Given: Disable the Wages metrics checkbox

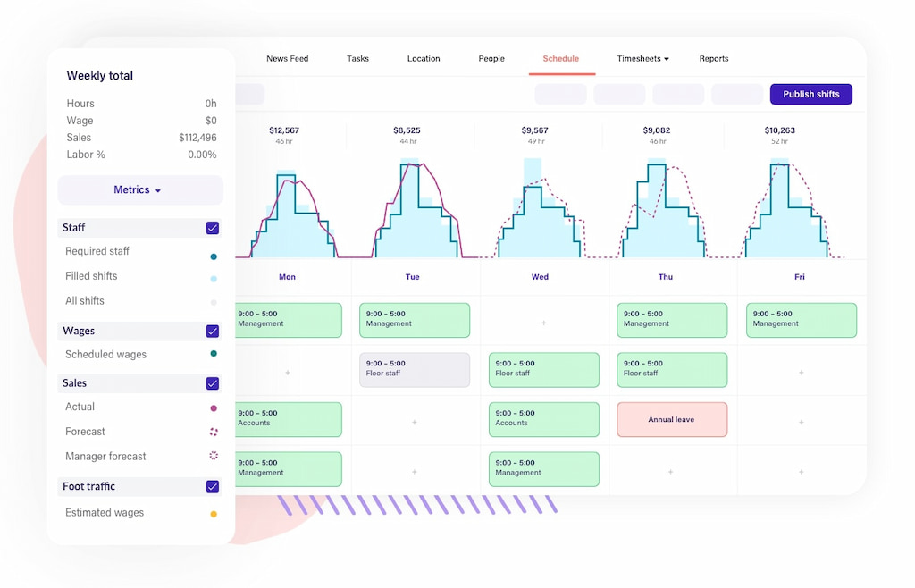Looking at the screenshot, I should (x=213, y=331).
